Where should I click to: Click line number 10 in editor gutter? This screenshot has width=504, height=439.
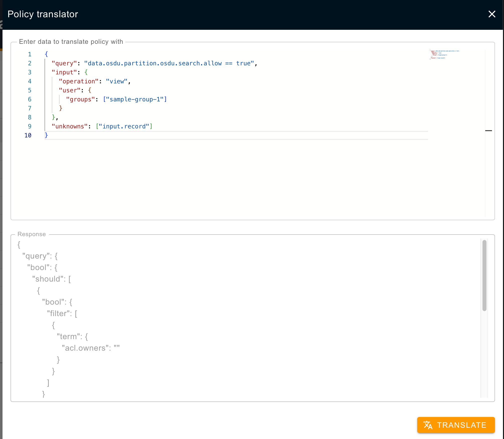coord(28,135)
